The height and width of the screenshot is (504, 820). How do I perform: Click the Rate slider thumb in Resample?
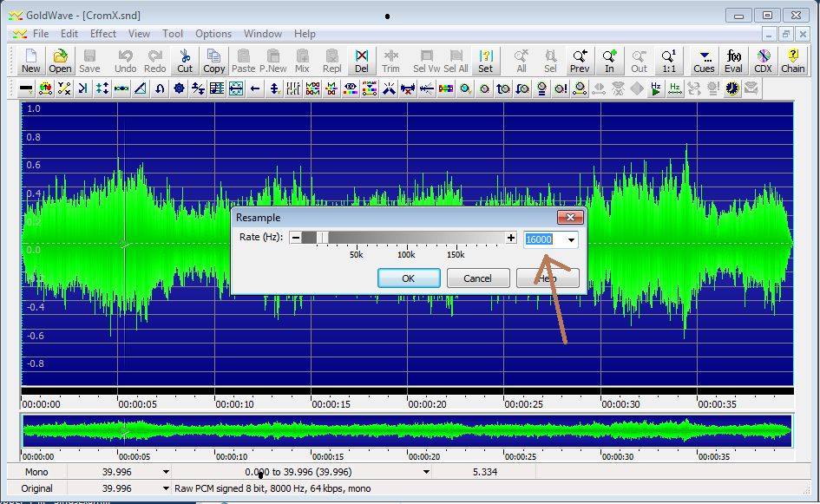pos(322,238)
